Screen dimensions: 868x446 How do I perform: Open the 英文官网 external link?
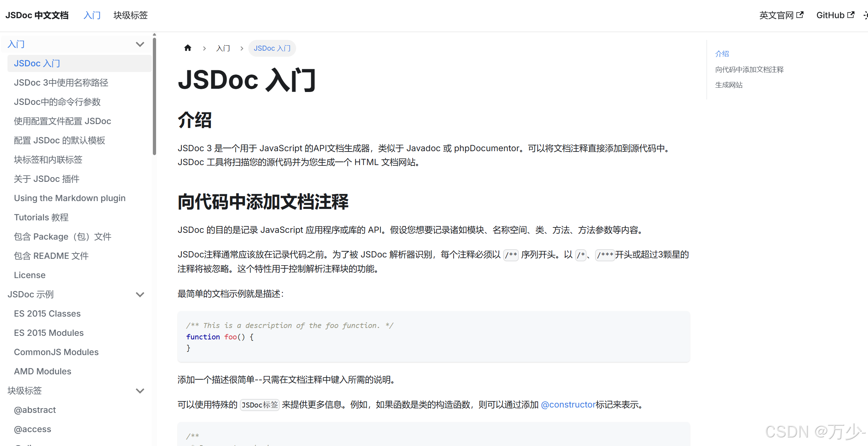[x=781, y=15]
